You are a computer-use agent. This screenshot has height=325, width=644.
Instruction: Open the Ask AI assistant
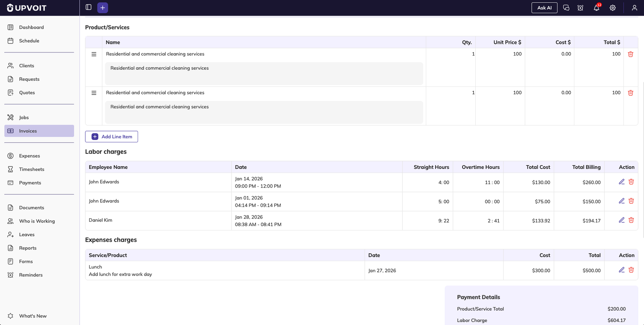544,8
